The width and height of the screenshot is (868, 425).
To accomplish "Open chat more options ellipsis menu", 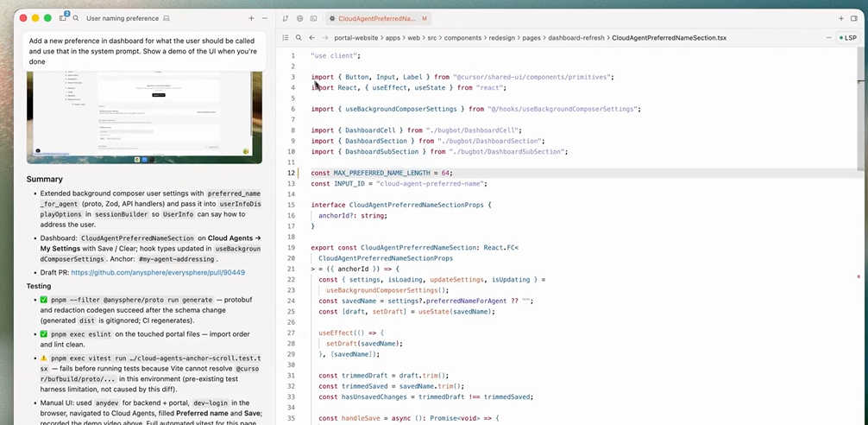I will pos(266,17).
